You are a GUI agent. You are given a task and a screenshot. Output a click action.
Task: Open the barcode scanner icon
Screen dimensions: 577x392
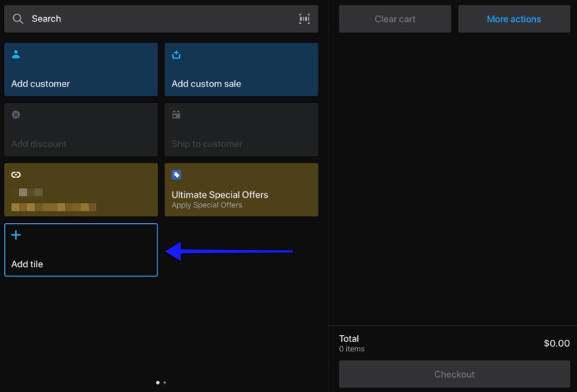coord(304,19)
